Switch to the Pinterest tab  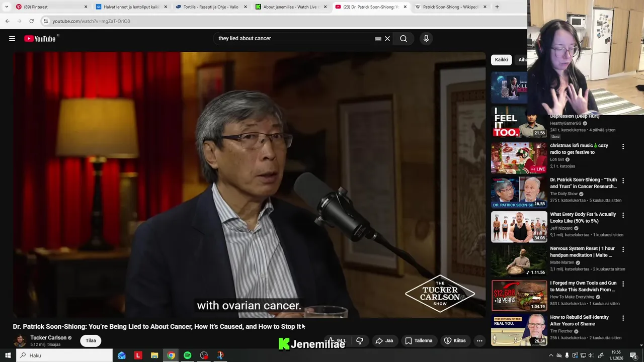[x=50, y=7]
